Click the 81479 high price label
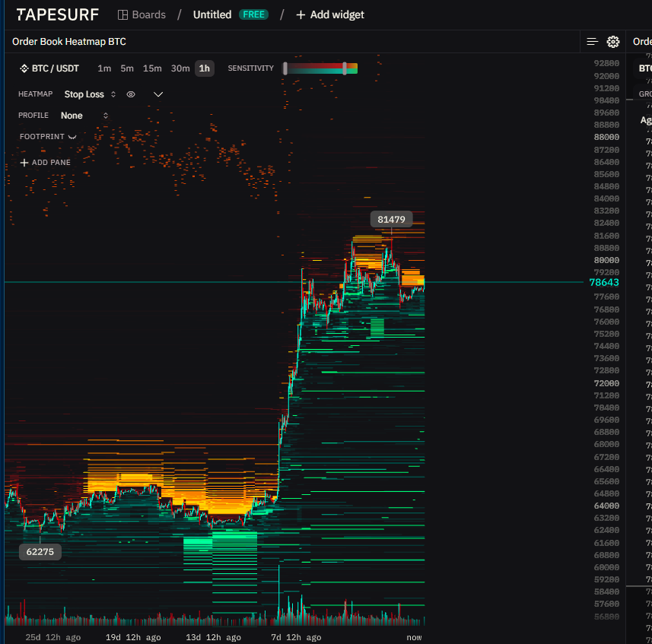The width and height of the screenshot is (652, 644). (391, 220)
